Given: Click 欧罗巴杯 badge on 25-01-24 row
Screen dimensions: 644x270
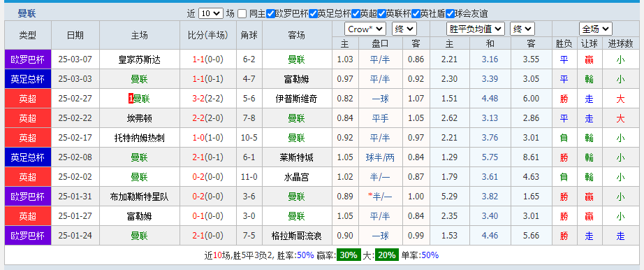Looking at the screenshot, I should click(x=28, y=236).
